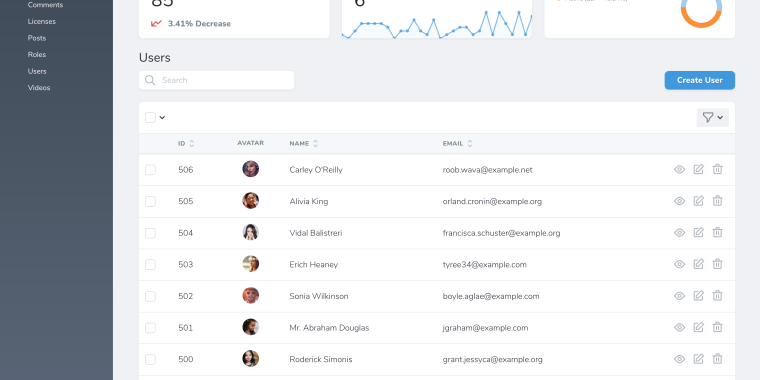
Task: Edit user Roderick Simonis
Action: (x=698, y=359)
